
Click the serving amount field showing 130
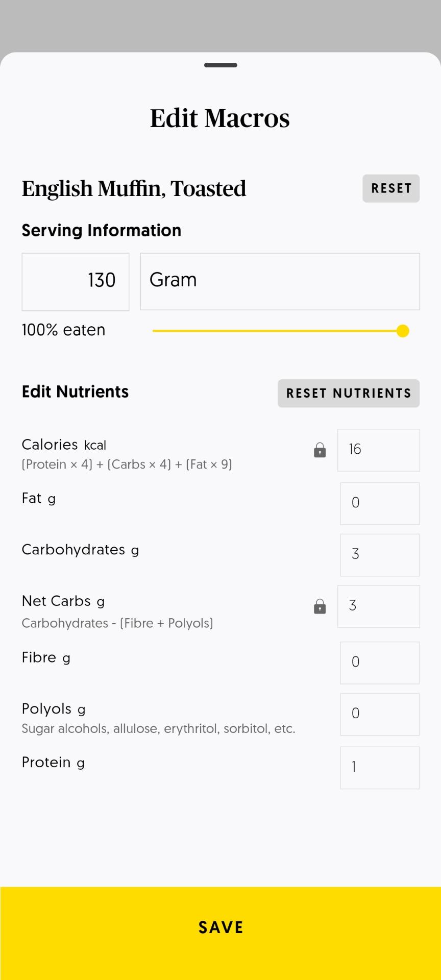(x=76, y=281)
